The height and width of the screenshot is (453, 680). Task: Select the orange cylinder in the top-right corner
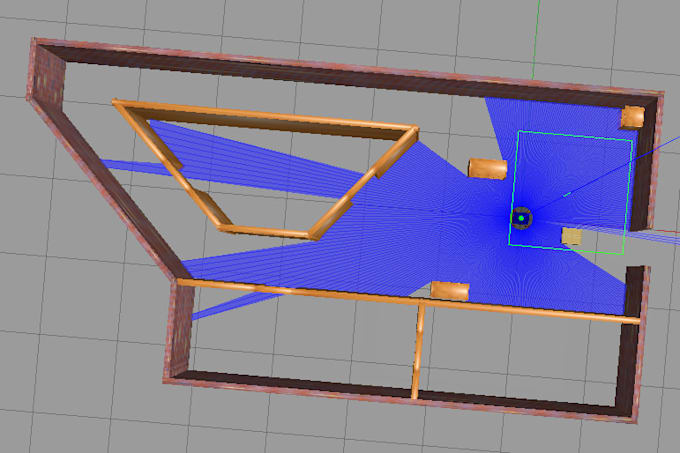(x=633, y=117)
